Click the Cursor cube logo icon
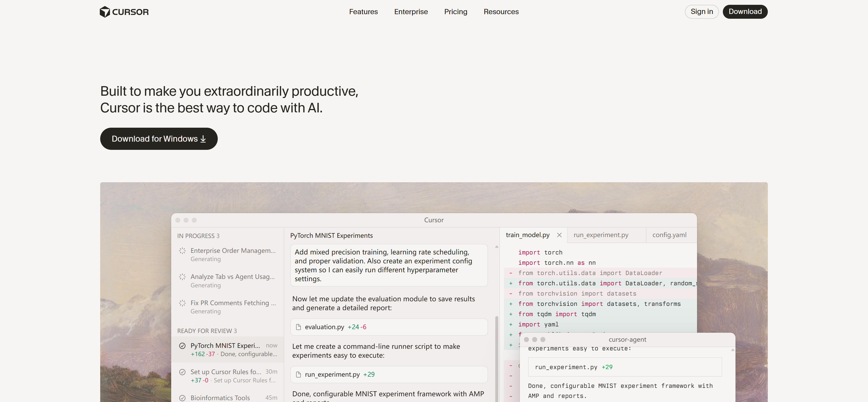This screenshot has height=402, width=868. (x=105, y=12)
